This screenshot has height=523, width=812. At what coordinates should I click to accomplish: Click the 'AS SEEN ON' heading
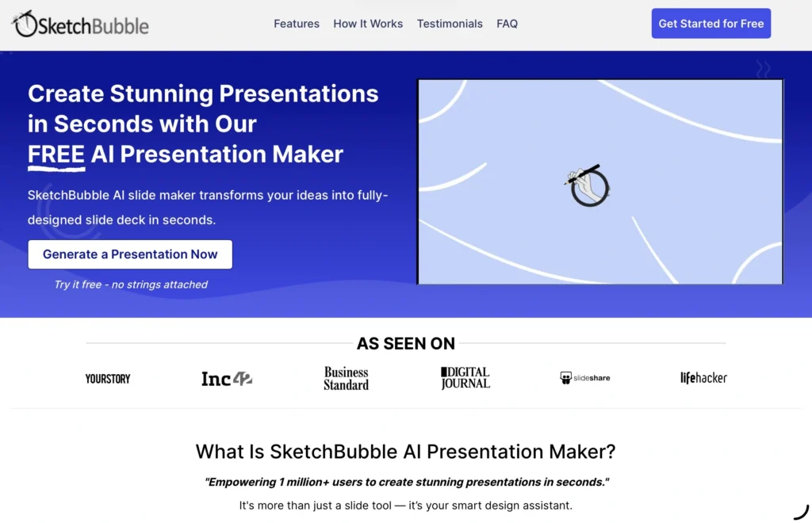coord(405,343)
